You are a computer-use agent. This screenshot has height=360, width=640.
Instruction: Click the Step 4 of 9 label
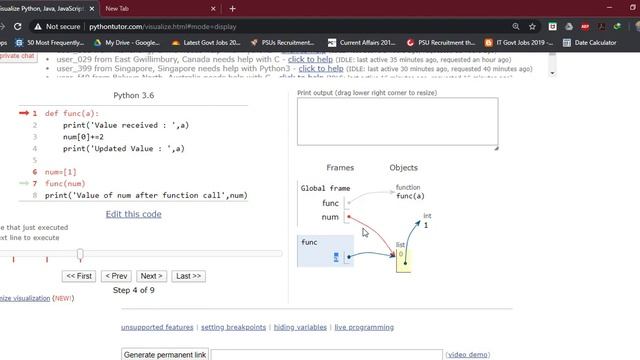pyautogui.click(x=133, y=290)
